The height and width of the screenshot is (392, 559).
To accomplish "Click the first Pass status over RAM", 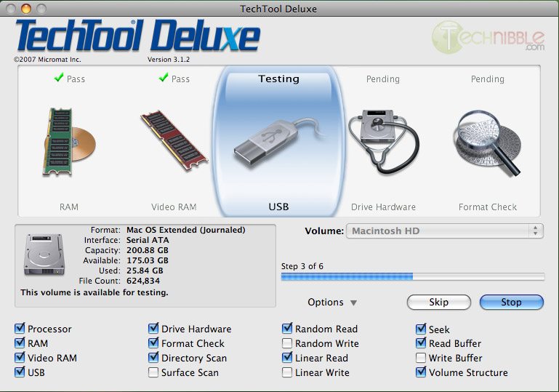I will click(76, 79).
